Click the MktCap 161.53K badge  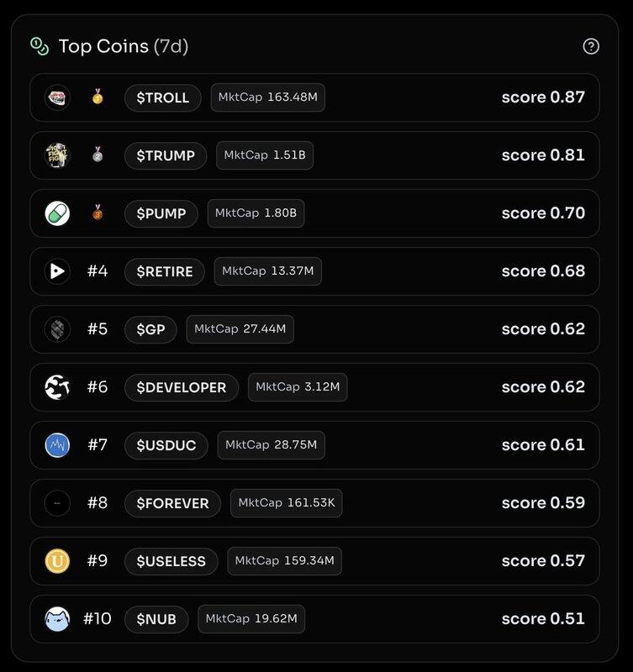click(x=287, y=502)
